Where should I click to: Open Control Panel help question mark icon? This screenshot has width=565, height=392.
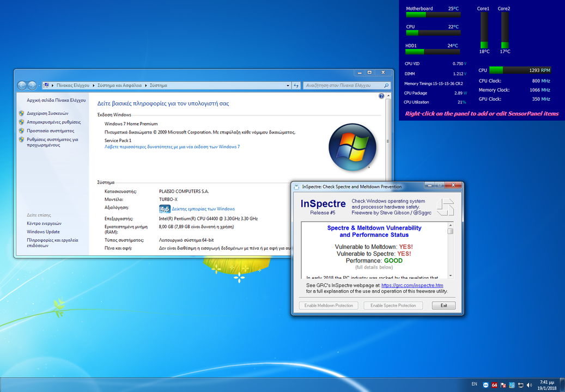click(381, 96)
